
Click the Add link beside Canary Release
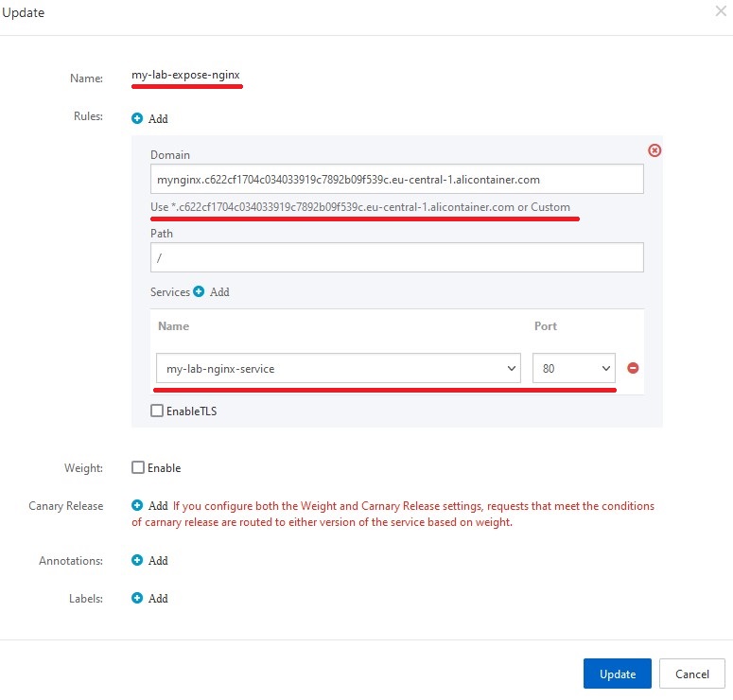pos(158,506)
